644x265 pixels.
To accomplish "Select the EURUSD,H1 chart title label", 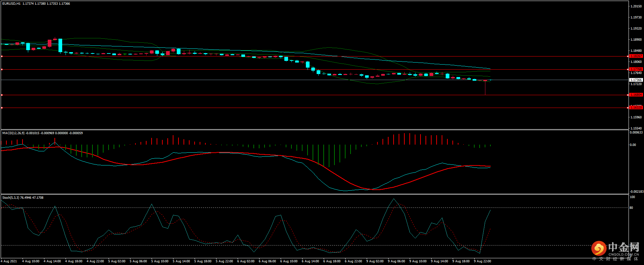I will pyautogui.click(x=11, y=4).
